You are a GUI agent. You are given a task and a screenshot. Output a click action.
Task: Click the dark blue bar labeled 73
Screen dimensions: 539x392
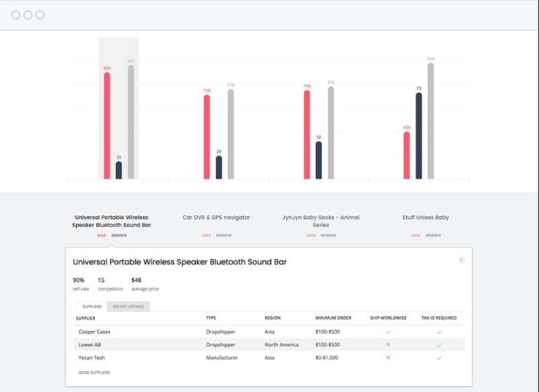tap(418, 135)
